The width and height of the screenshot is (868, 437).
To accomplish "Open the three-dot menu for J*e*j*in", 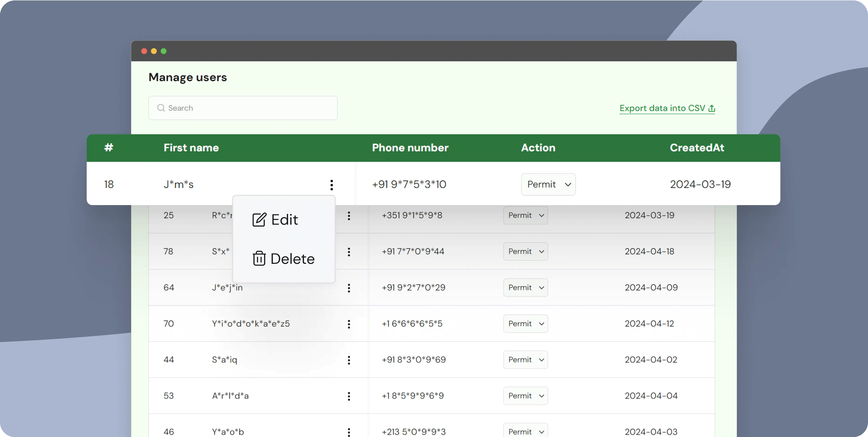I will [349, 288].
